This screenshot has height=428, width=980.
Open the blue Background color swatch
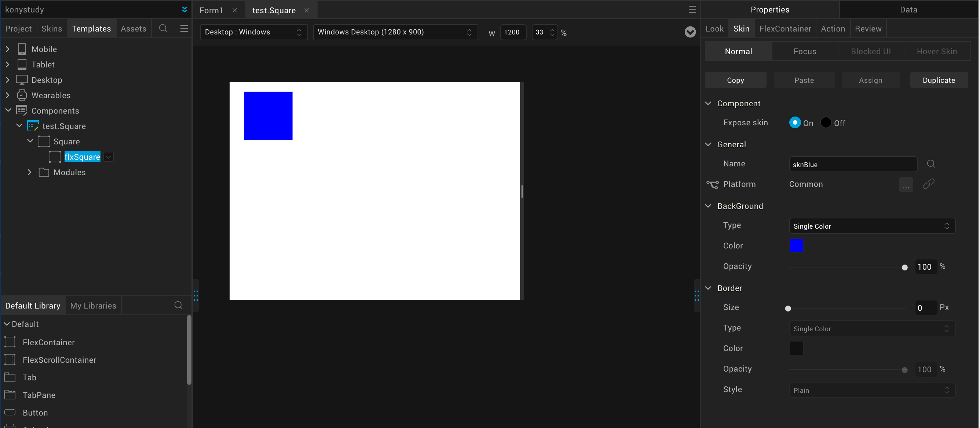(x=796, y=246)
